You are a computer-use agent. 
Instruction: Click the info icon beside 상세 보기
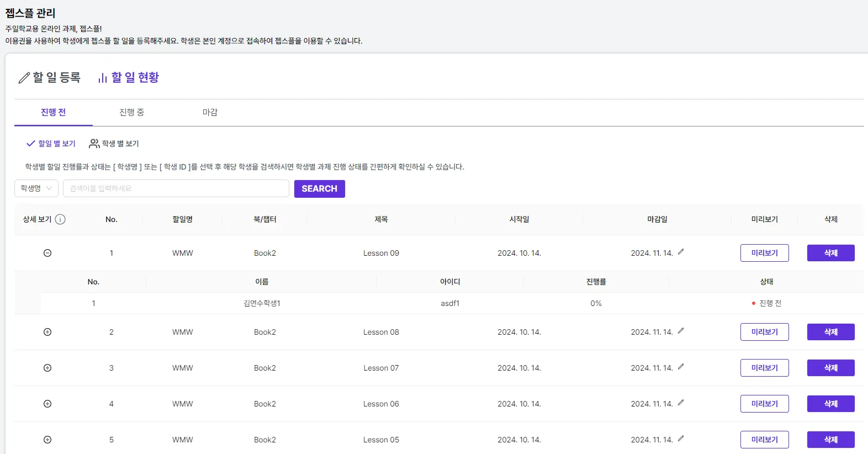[61, 219]
